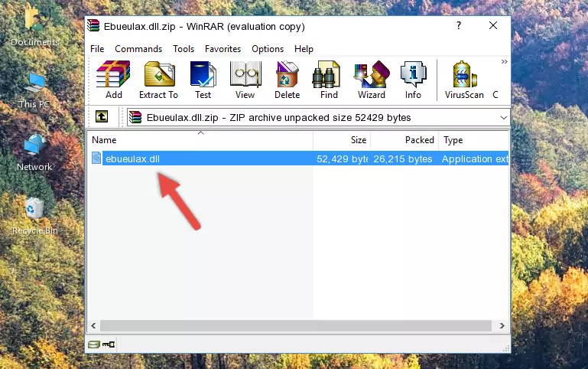Click the password key status bar icon
Screen dimensions: 588x369
pyautogui.click(x=109, y=344)
